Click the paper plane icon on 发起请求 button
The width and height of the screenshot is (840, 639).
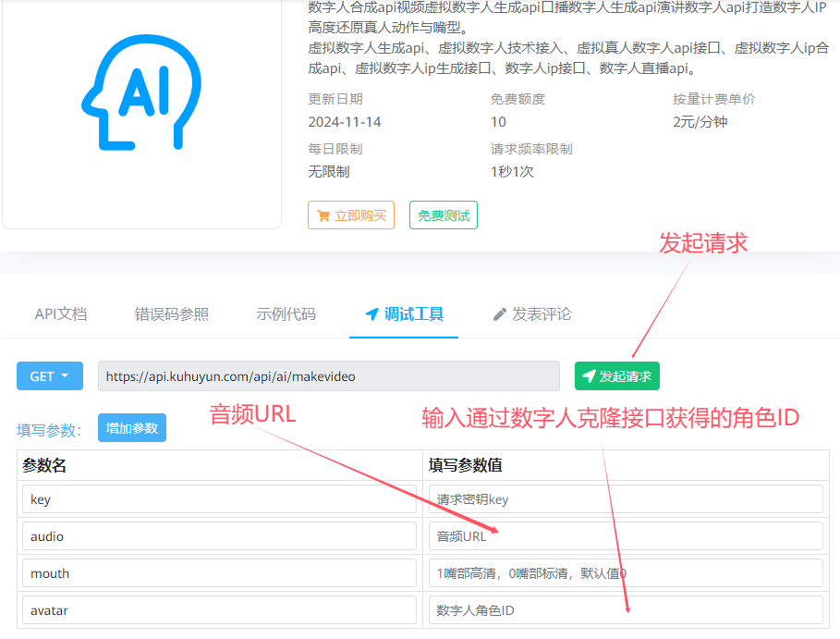click(x=589, y=376)
